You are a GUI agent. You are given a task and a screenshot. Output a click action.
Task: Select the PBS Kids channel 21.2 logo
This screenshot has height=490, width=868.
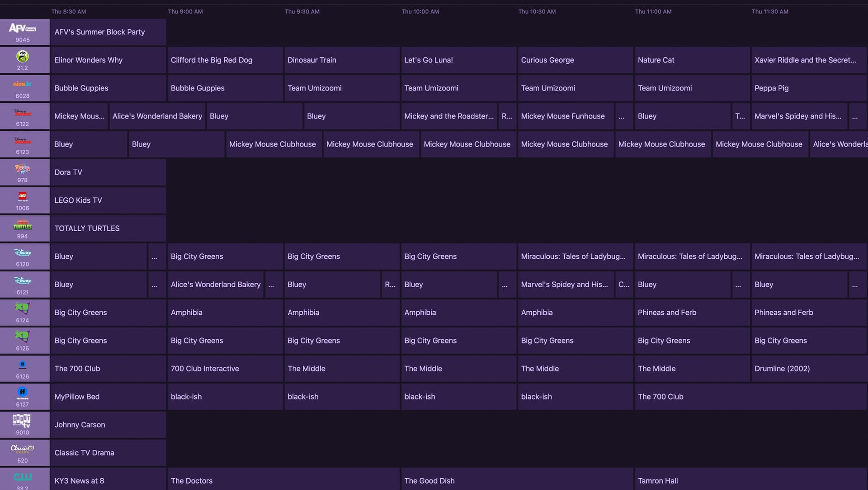point(23,57)
